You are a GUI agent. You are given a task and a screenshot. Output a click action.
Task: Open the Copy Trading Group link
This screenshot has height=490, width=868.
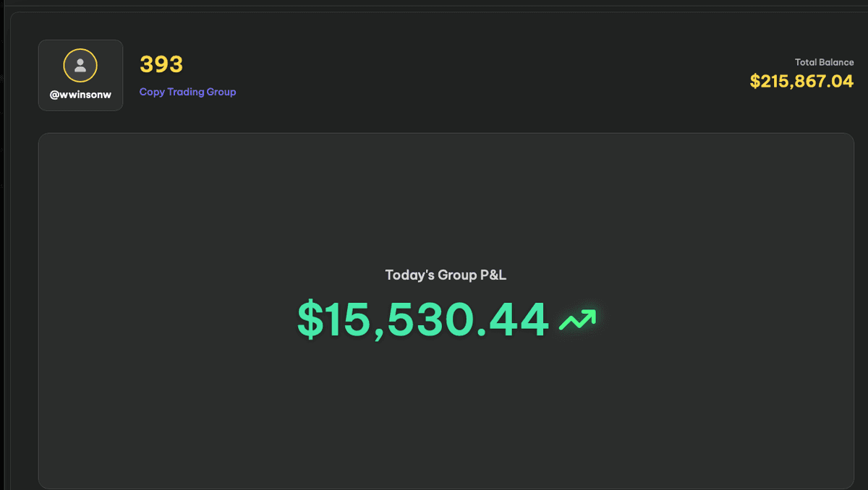[x=187, y=92]
